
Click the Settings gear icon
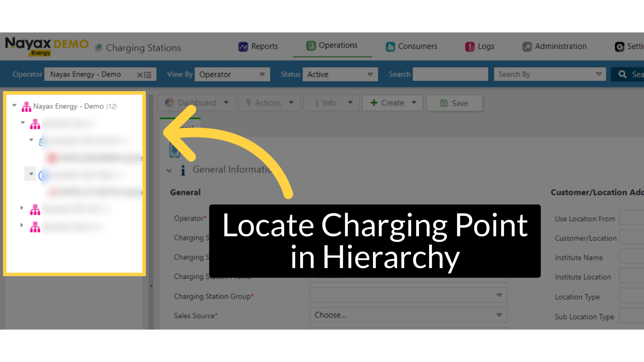(620, 47)
